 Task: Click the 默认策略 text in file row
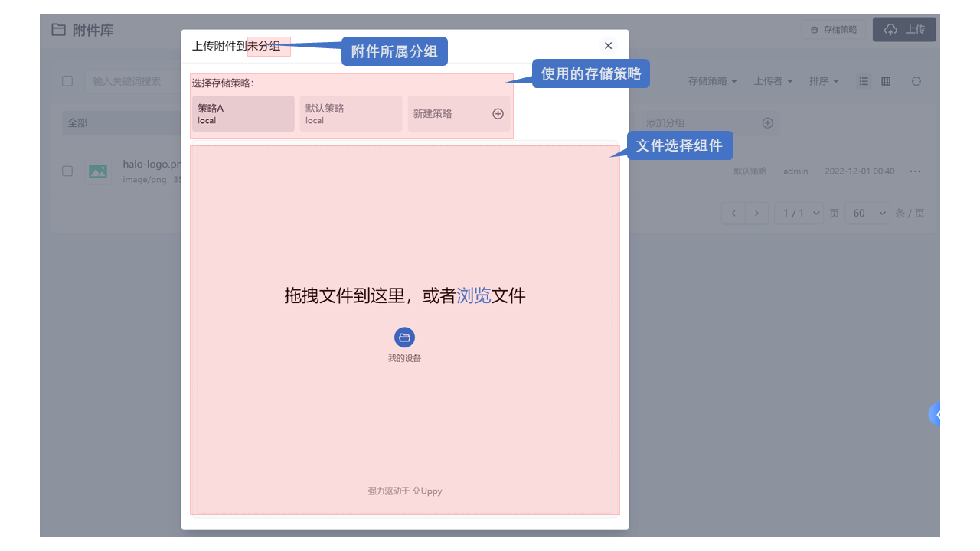750,171
